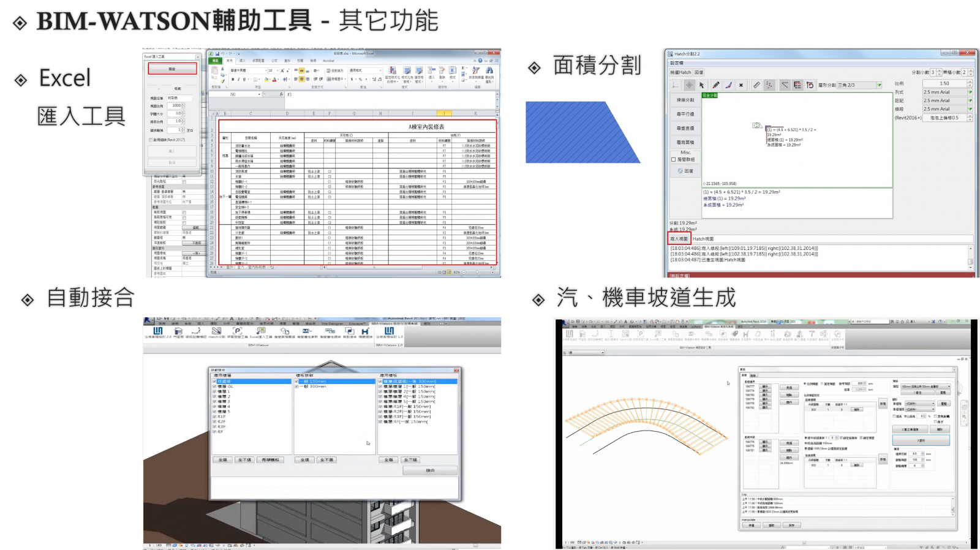Click the axis origin icon in Hatch toolbar
The width and height of the screenshot is (980, 550).
tap(675, 85)
